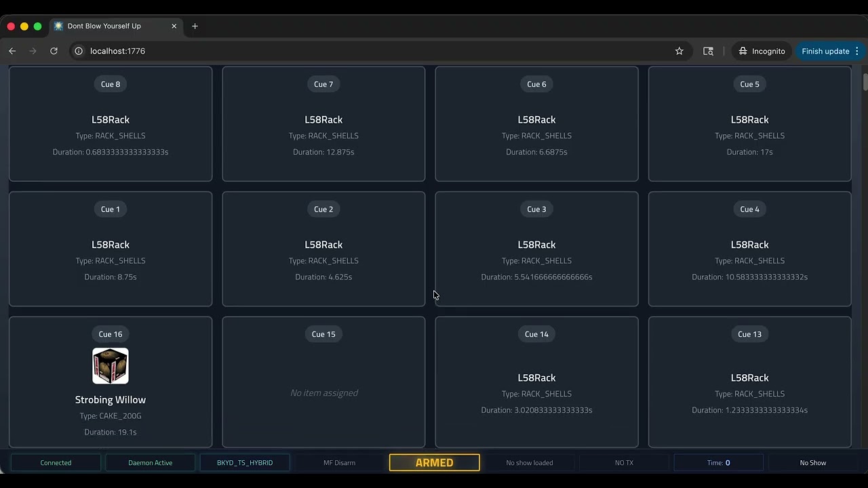868x488 pixels.
Task: Click 'Type: RACK_SHELLS' in Cue 2 card
Action: (323, 261)
